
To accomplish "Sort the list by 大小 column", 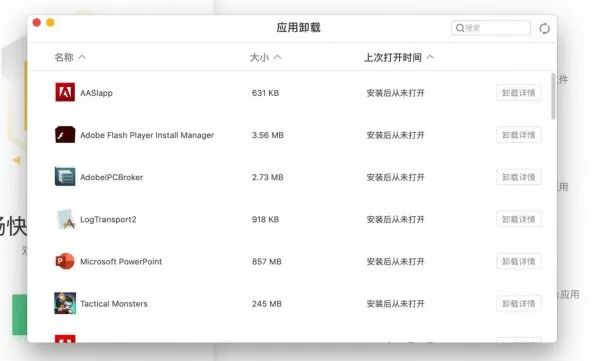I will pyautogui.click(x=266, y=57).
